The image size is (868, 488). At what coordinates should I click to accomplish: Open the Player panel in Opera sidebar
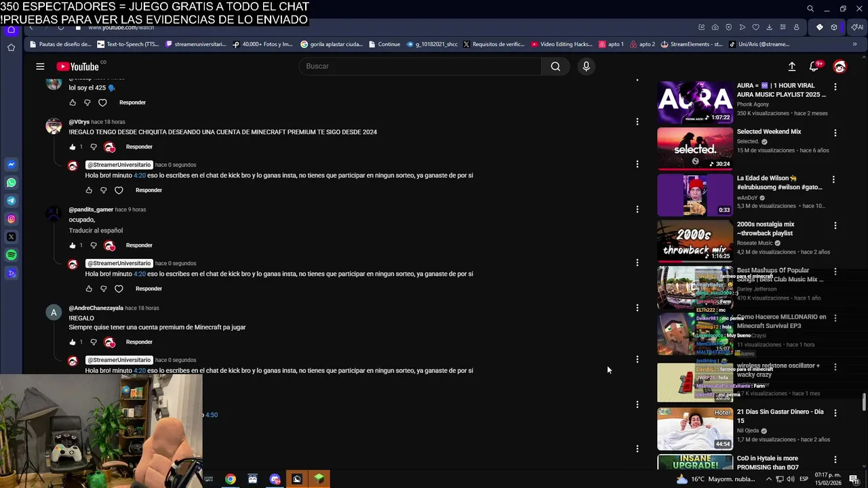(x=12, y=273)
